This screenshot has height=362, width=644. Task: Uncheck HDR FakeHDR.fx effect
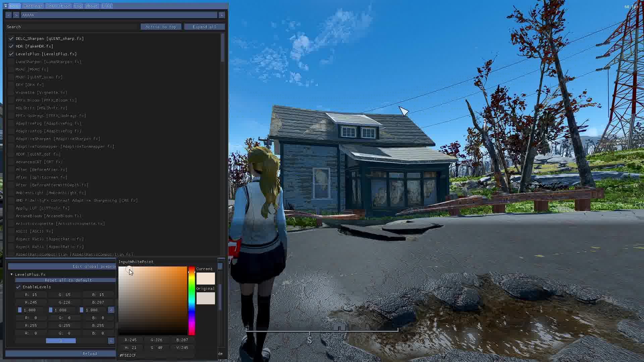tap(11, 46)
